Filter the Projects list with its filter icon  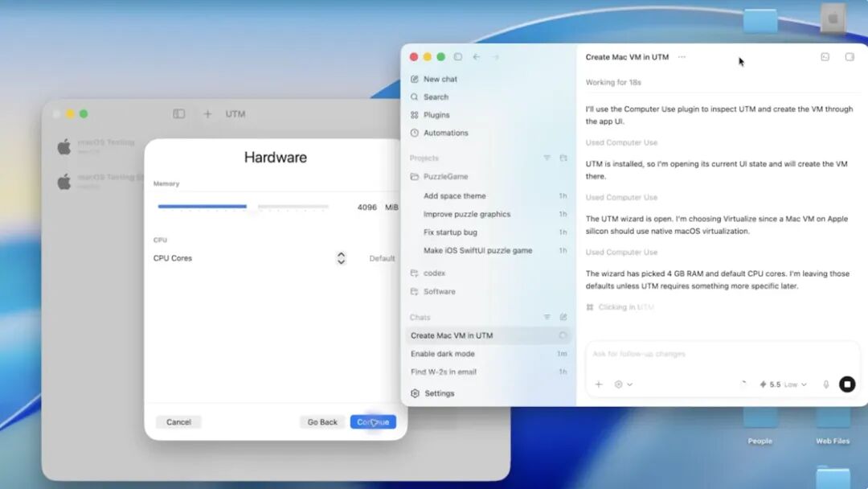click(x=547, y=158)
